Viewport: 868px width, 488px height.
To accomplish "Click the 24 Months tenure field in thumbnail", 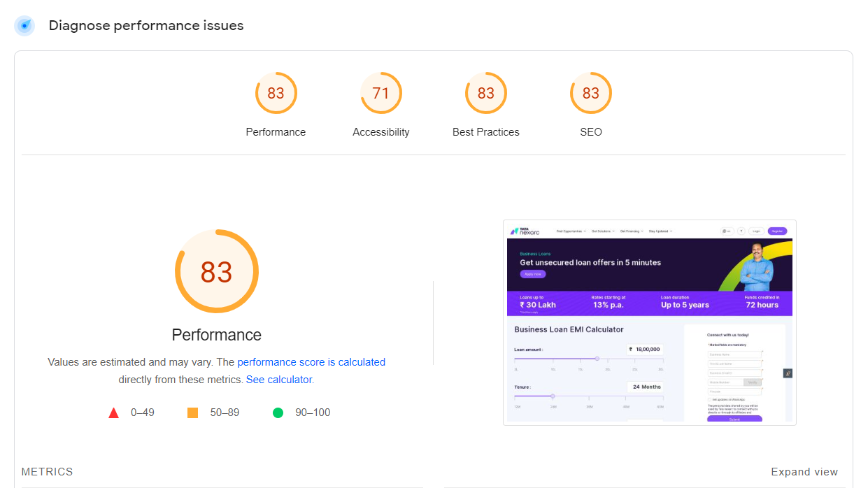I will (x=645, y=387).
